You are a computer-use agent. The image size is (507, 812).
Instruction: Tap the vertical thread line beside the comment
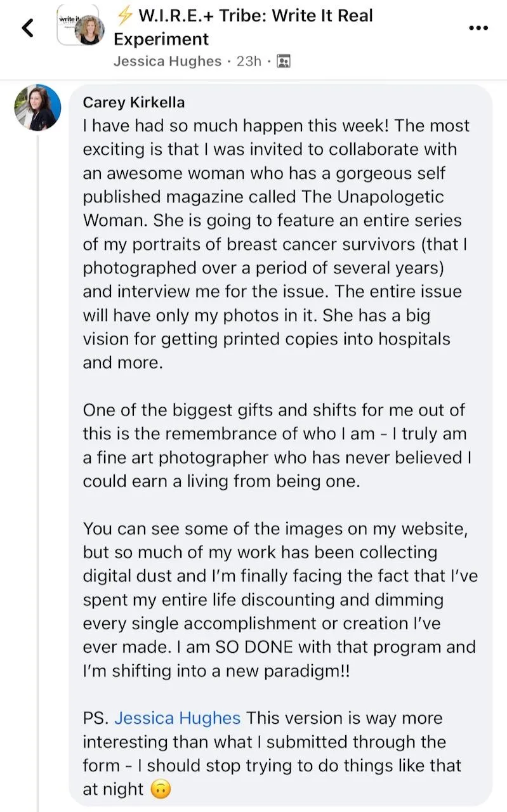point(38,473)
